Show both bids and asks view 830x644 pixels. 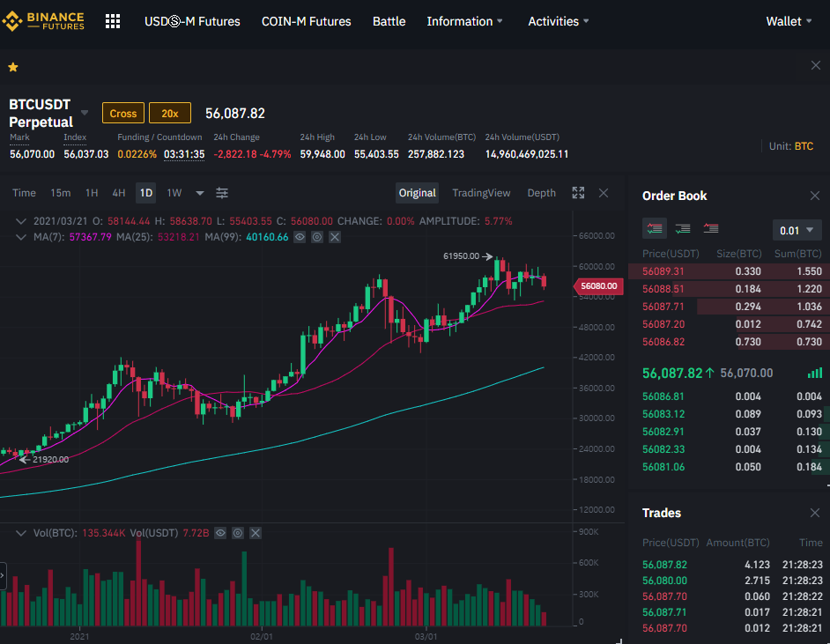[x=655, y=228]
